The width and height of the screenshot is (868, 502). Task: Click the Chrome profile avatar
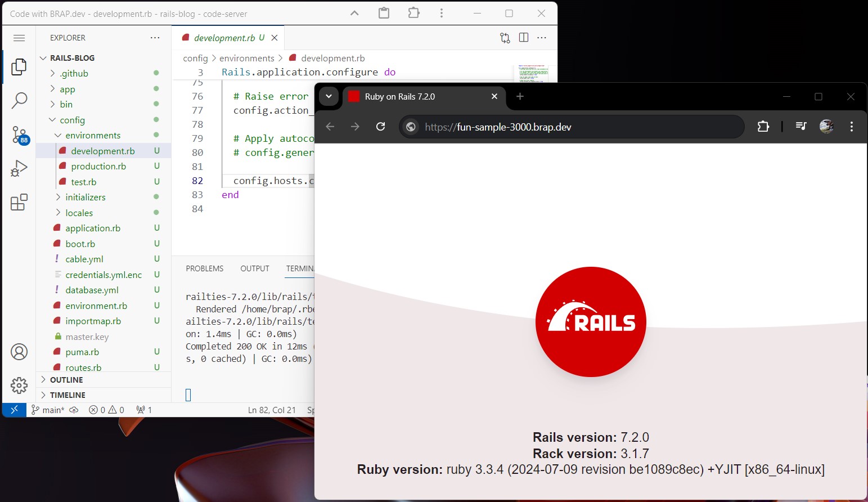[826, 127]
